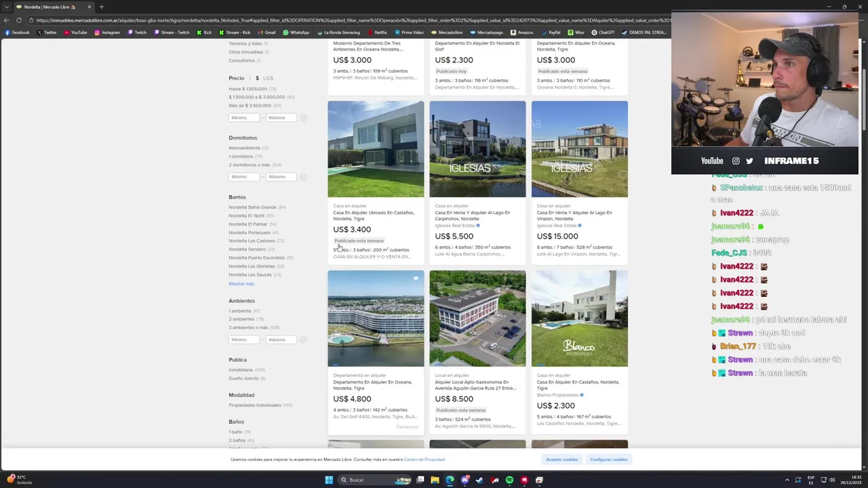The image size is (868, 488).
Task: Filter by 3 ambientes o más
Action: pos(248,327)
